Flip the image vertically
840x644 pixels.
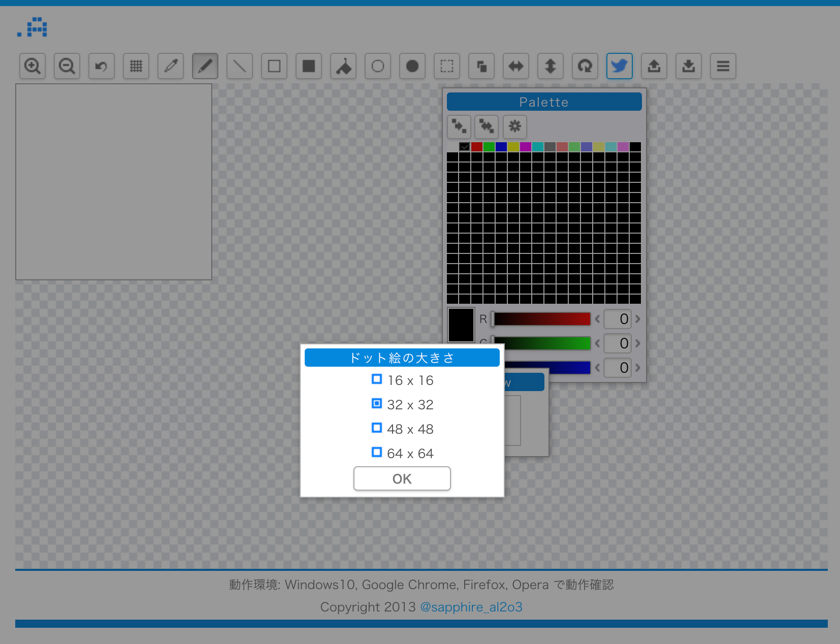[x=551, y=66]
